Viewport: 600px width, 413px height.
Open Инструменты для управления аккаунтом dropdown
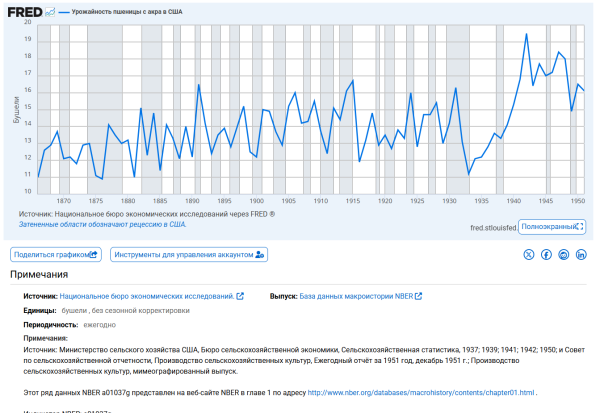189,255
